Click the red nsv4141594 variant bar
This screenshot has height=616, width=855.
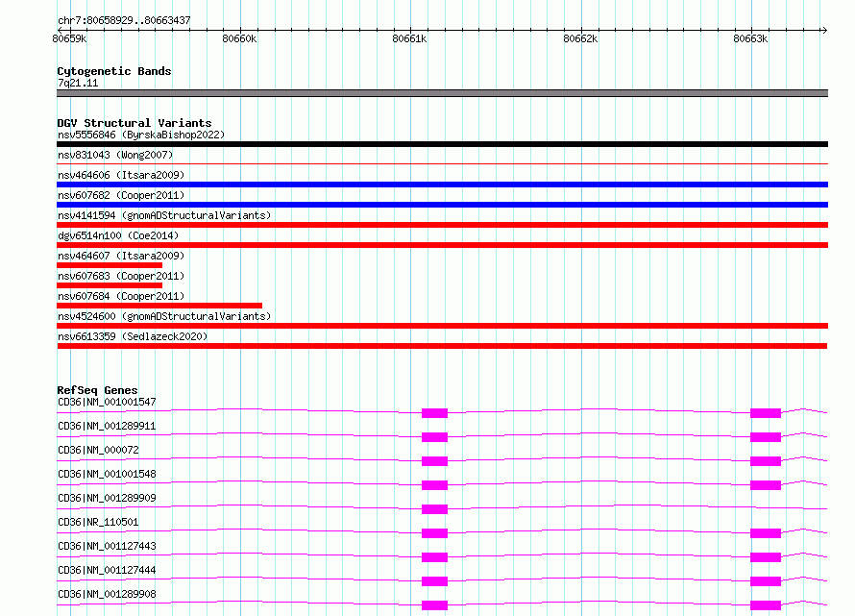[442, 225]
